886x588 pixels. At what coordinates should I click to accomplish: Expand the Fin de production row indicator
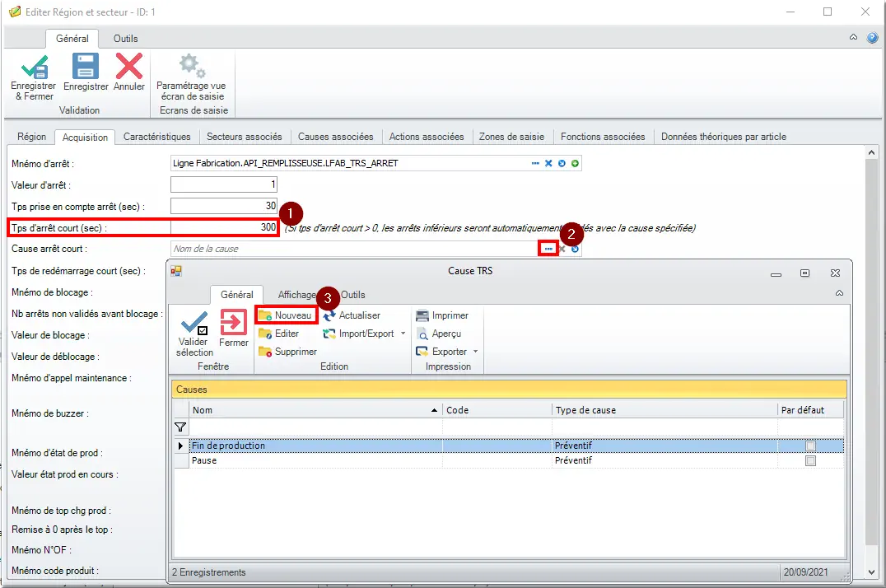(180, 446)
